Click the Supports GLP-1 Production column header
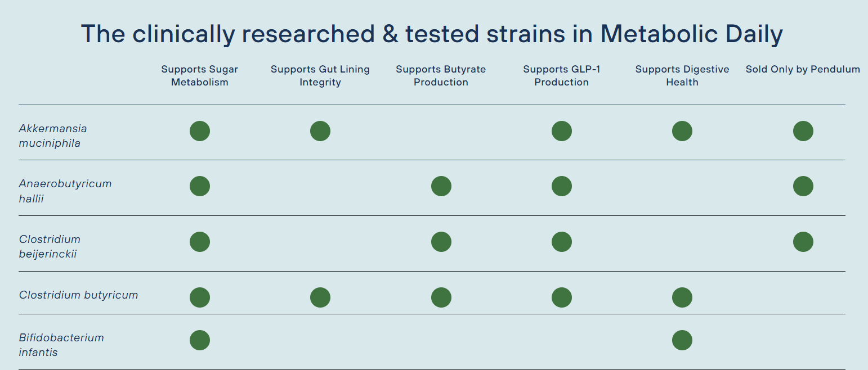Viewport: 868px width, 370px height. pos(561,76)
